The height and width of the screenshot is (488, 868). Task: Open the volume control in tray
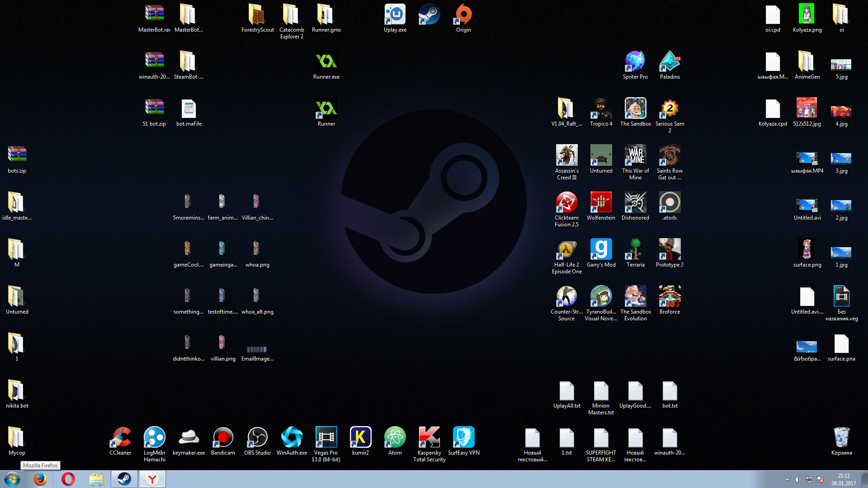coord(798,479)
